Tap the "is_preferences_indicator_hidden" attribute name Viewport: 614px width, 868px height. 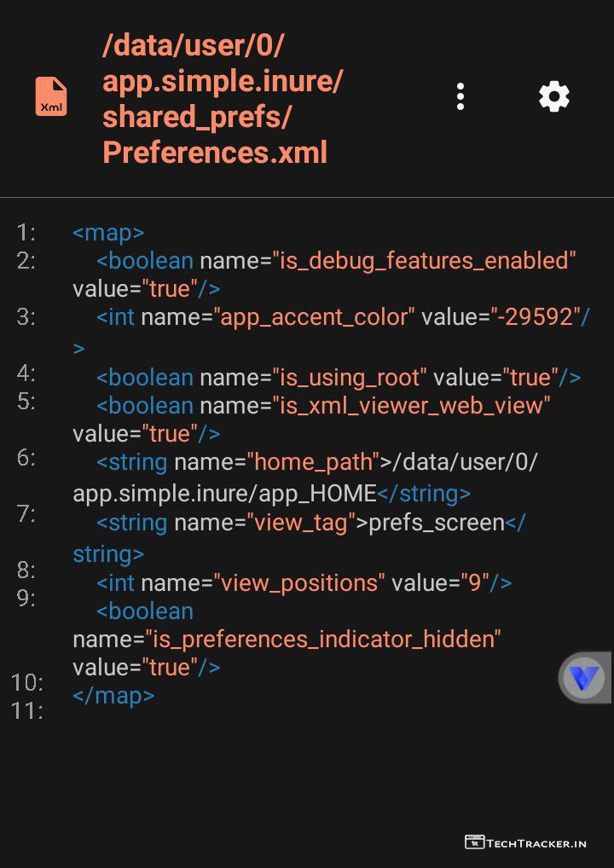[323, 639]
